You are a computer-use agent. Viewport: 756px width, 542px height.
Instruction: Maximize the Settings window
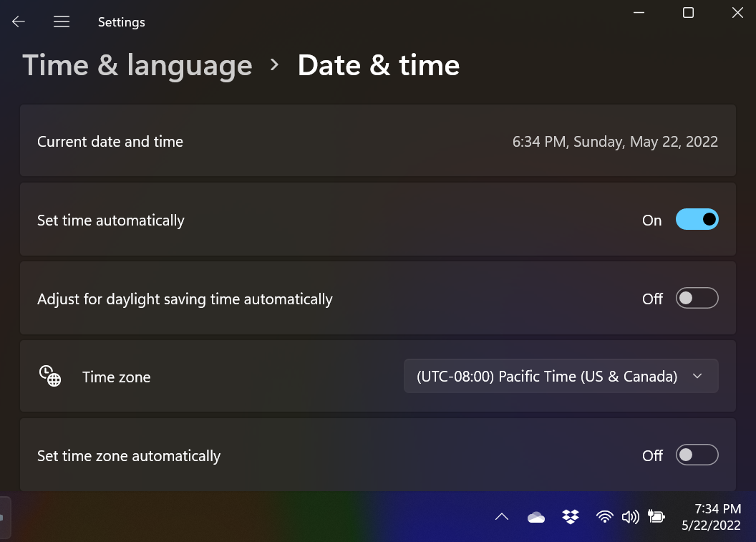[688, 13]
